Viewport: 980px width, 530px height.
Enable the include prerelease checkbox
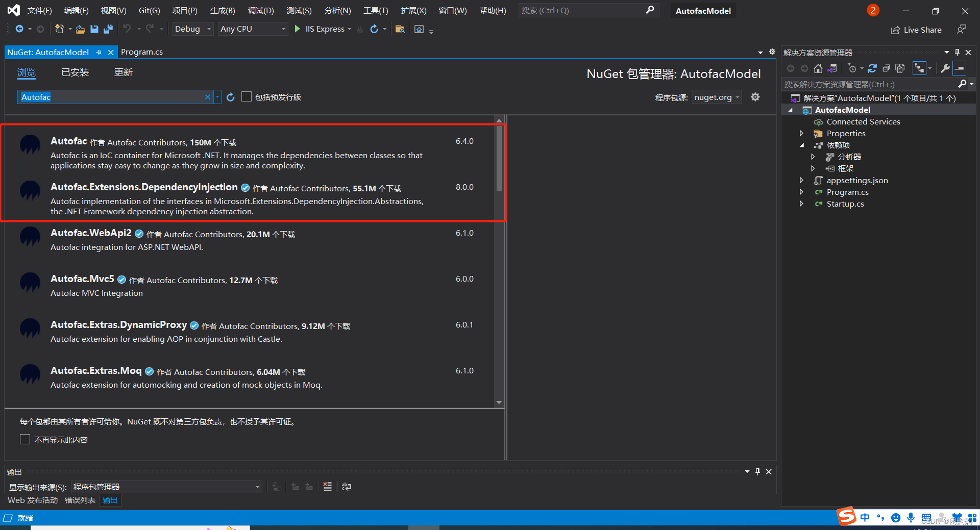[247, 96]
